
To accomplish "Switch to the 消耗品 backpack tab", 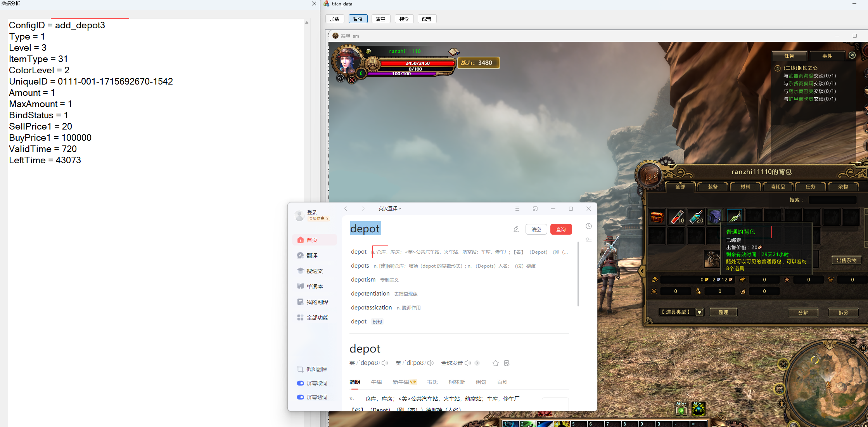I will pyautogui.click(x=778, y=187).
